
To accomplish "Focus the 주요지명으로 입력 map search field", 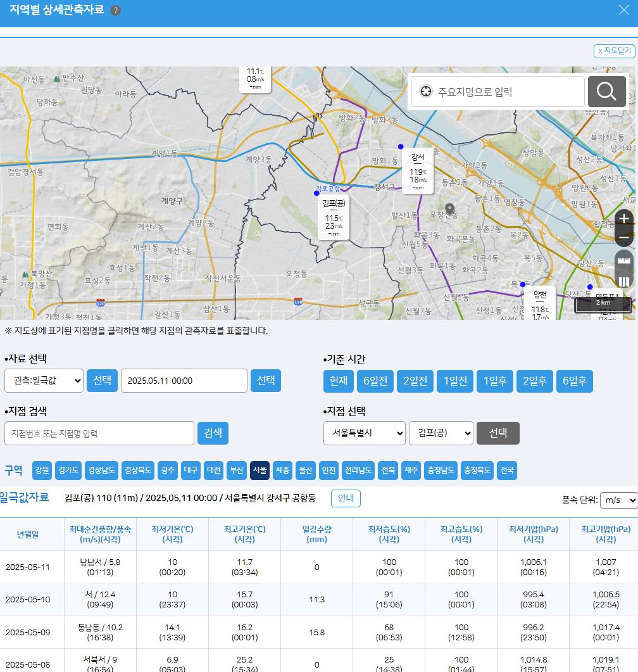I will coord(497,91).
